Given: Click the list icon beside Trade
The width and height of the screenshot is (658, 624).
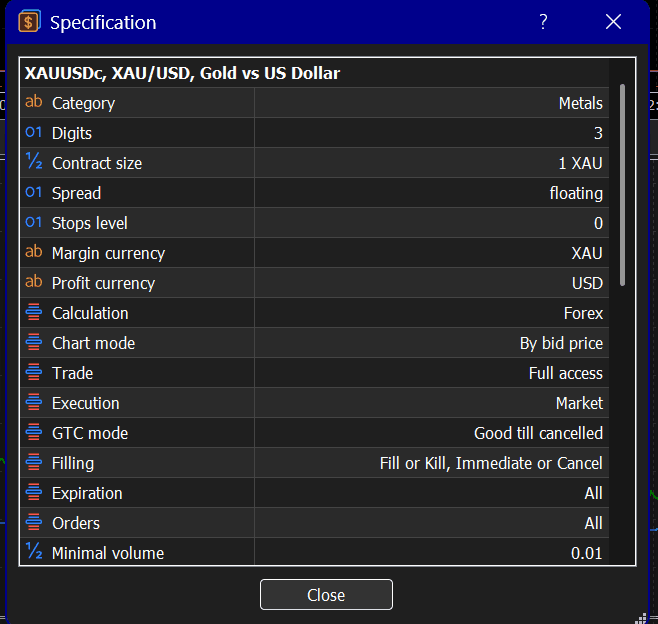Looking at the screenshot, I should pyautogui.click(x=34, y=372).
